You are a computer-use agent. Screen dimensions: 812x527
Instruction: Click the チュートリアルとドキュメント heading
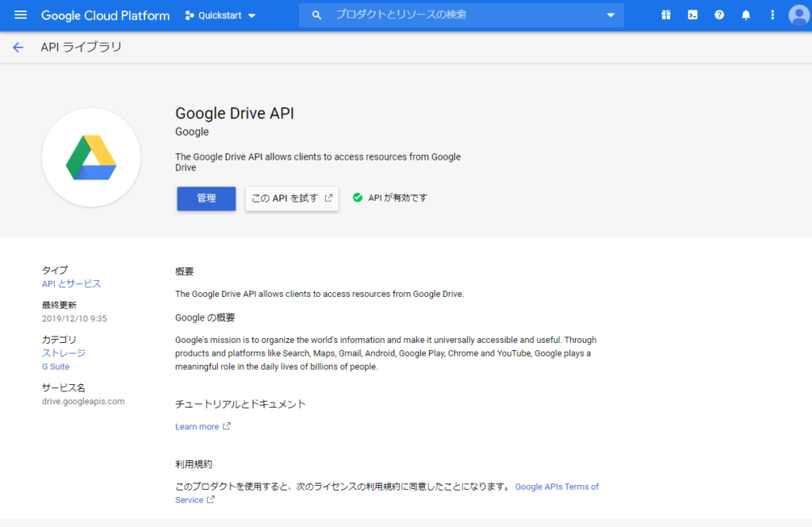[x=240, y=404]
